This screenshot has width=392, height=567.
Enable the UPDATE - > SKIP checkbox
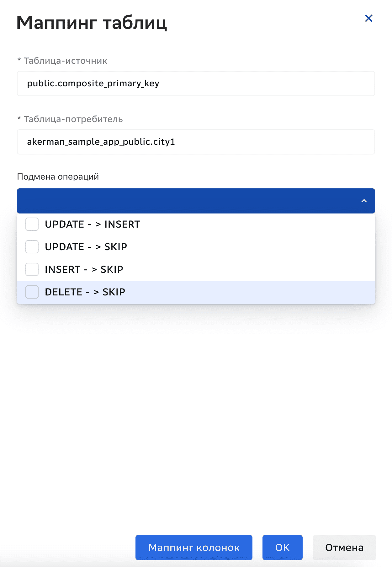pos(32,247)
